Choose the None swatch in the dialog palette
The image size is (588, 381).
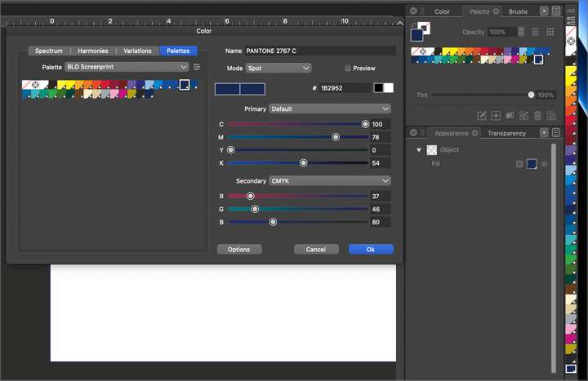tap(26, 85)
